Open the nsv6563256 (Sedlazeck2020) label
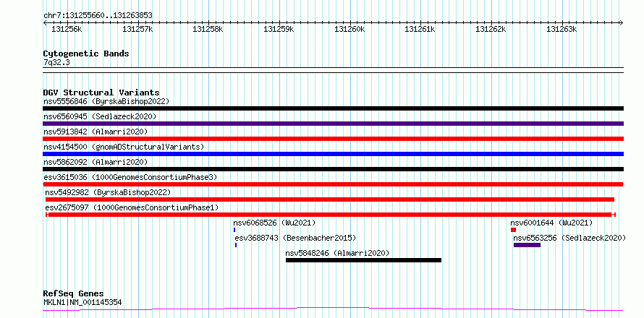This screenshot has width=644, height=318. (569, 238)
